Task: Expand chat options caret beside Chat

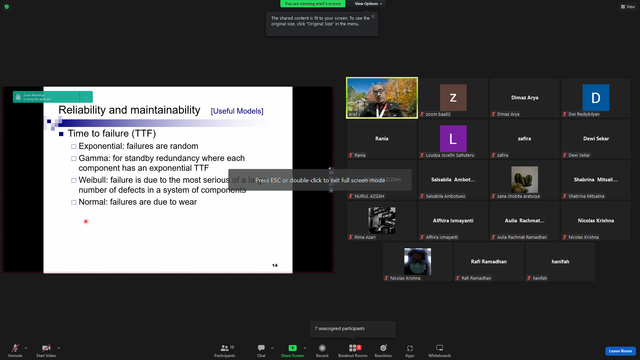Action: pos(272,348)
